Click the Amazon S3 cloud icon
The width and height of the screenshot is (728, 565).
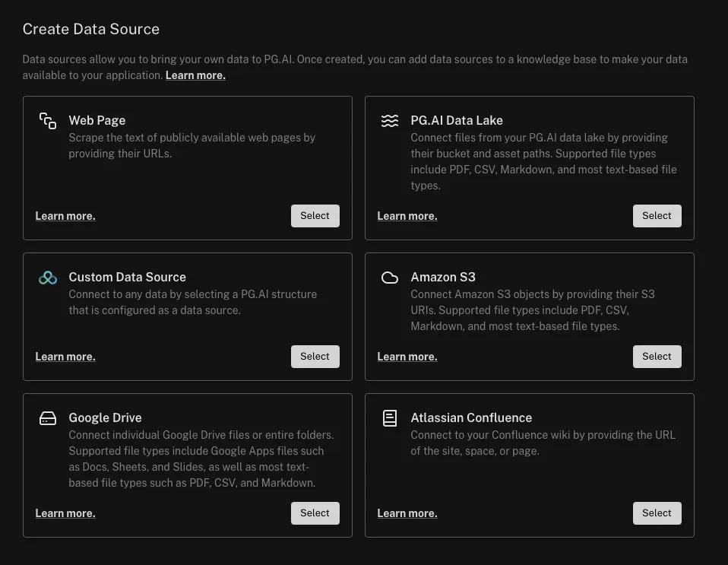point(390,278)
